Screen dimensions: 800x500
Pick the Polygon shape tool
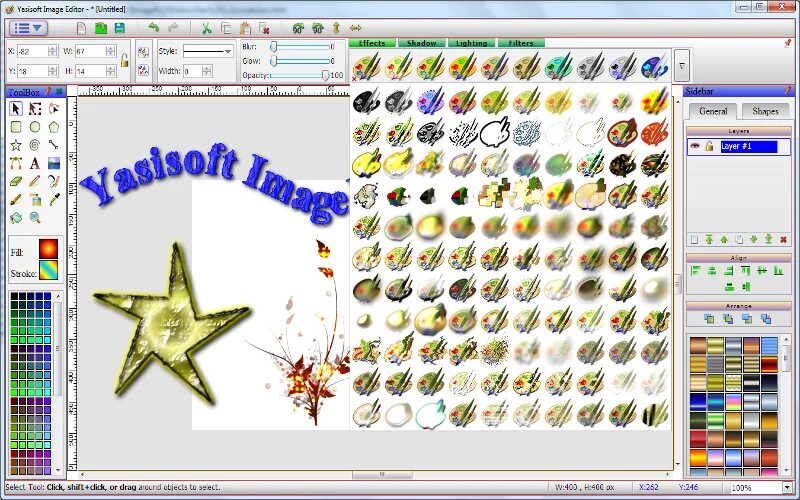point(54,127)
